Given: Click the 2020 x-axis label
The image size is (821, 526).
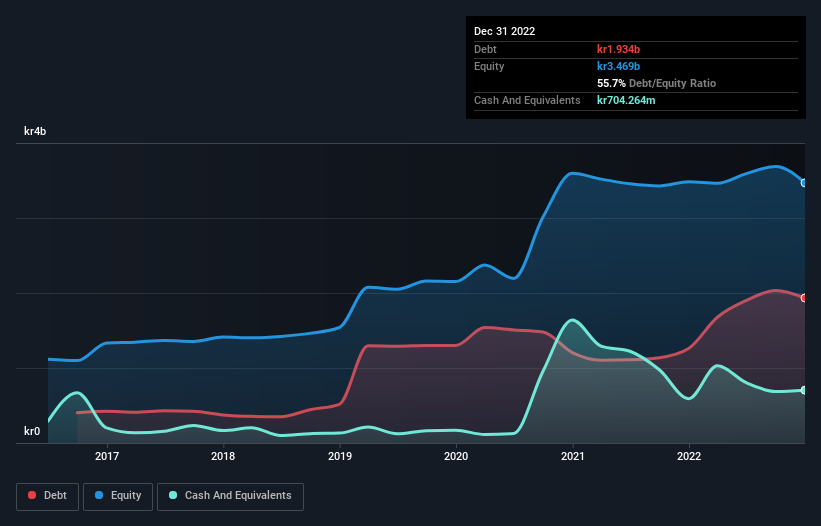Looking at the screenshot, I should pos(456,456).
